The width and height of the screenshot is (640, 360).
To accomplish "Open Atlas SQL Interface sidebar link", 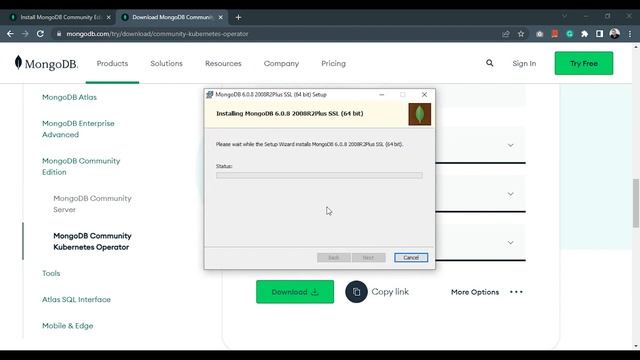I will click(76, 299).
